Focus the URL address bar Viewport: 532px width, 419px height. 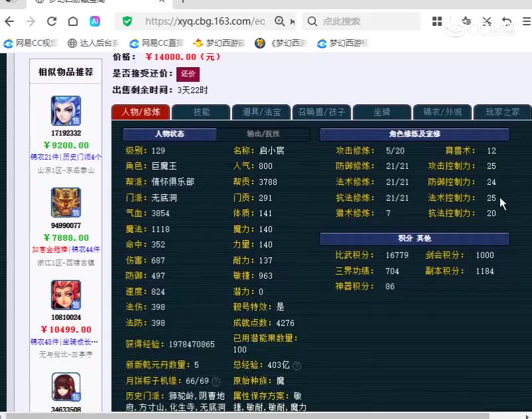pos(205,21)
